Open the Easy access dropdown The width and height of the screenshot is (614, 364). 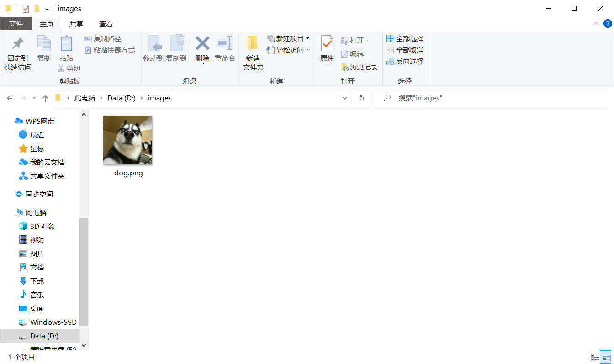(x=307, y=50)
